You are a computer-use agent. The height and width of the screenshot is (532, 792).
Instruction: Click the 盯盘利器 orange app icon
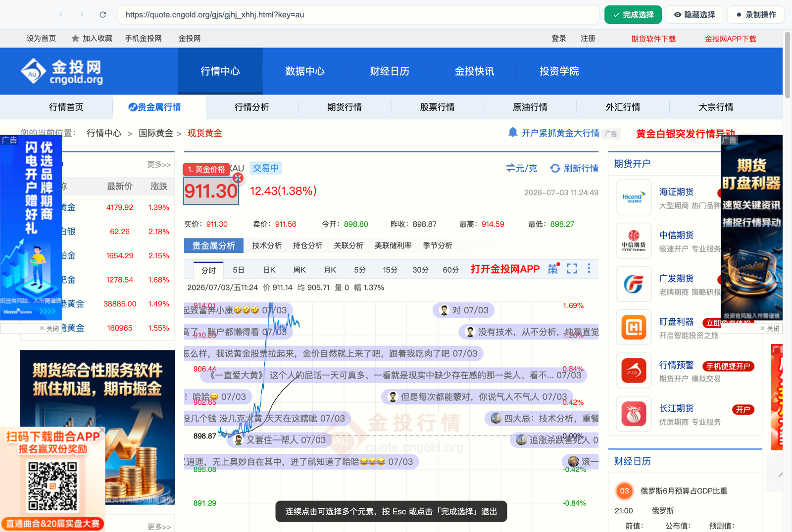(634, 327)
